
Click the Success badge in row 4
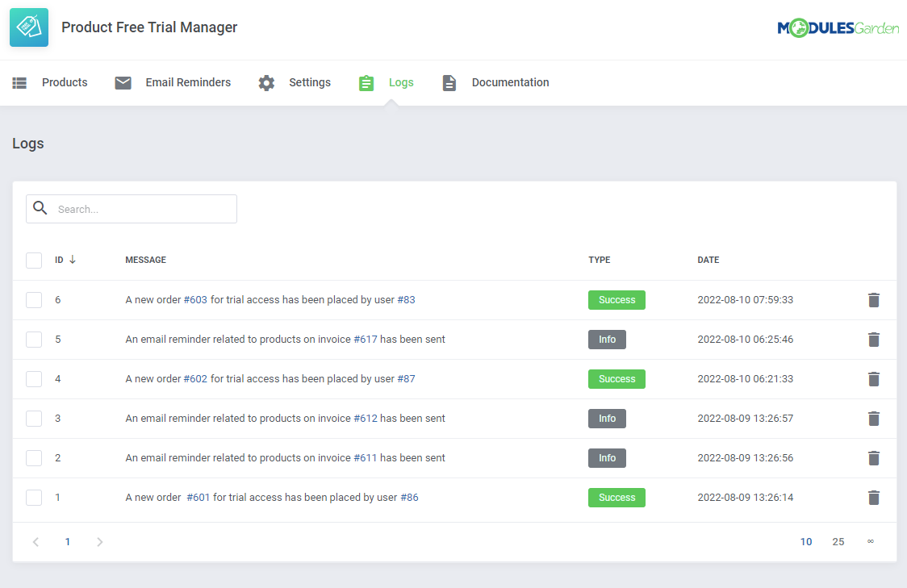click(x=617, y=379)
